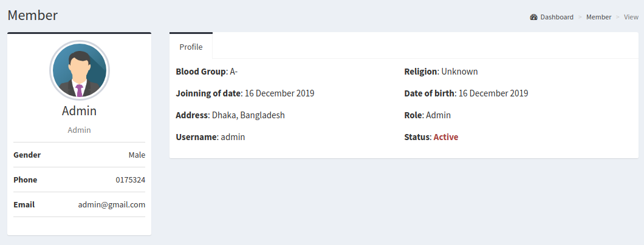Image resolution: width=644 pixels, height=245 pixels.
Task: Click the Joinning of date value
Action: coord(279,93)
